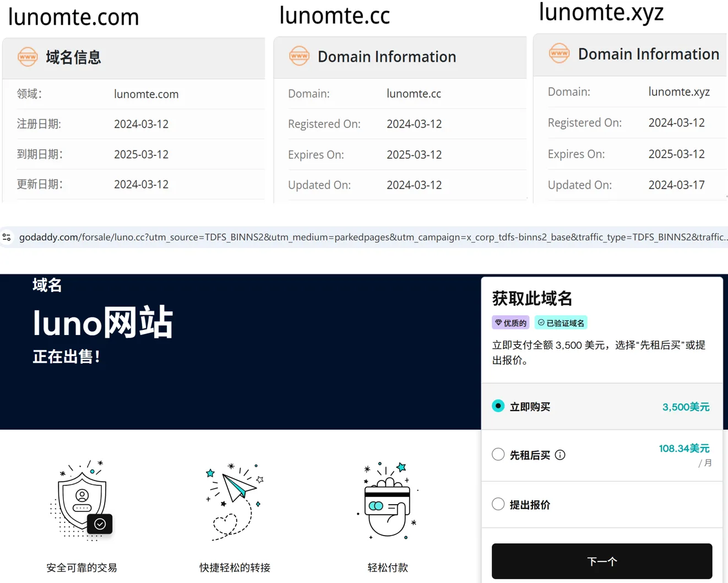728x583 pixels.
Task: Click the lunomte.cc Expires On date
Action: [x=414, y=155]
